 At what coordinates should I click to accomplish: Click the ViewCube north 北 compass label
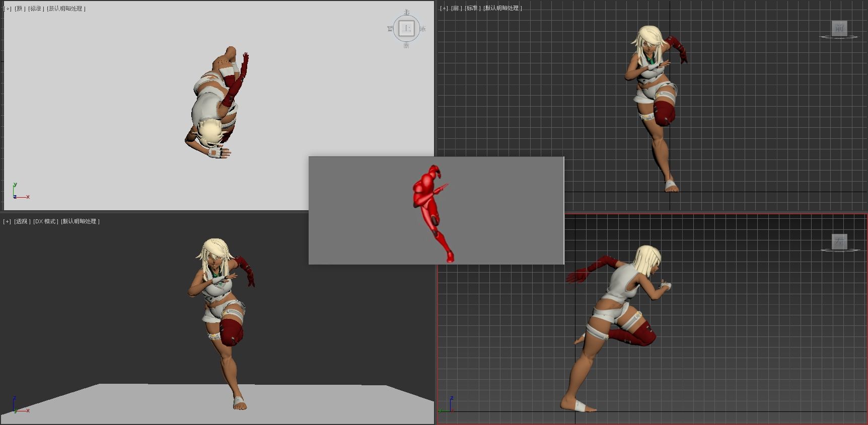tap(406, 12)
